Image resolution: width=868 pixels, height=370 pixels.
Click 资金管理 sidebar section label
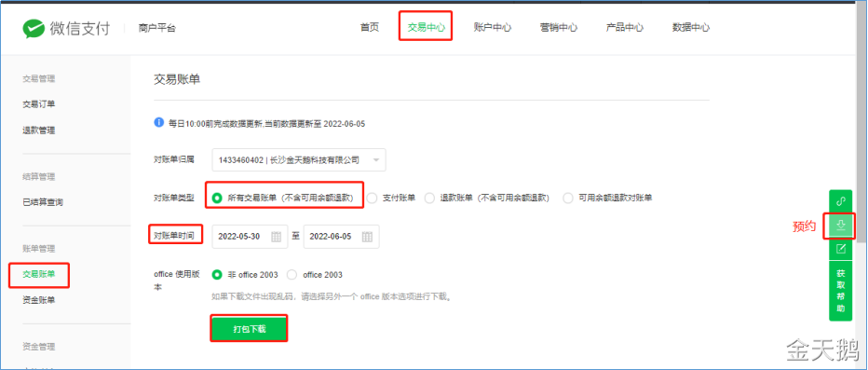pos(39,347)
